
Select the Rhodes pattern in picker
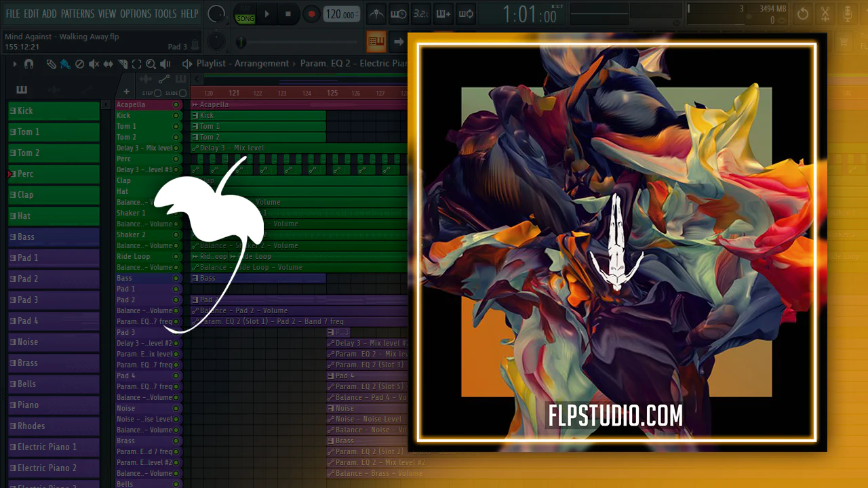pos(54,426)
